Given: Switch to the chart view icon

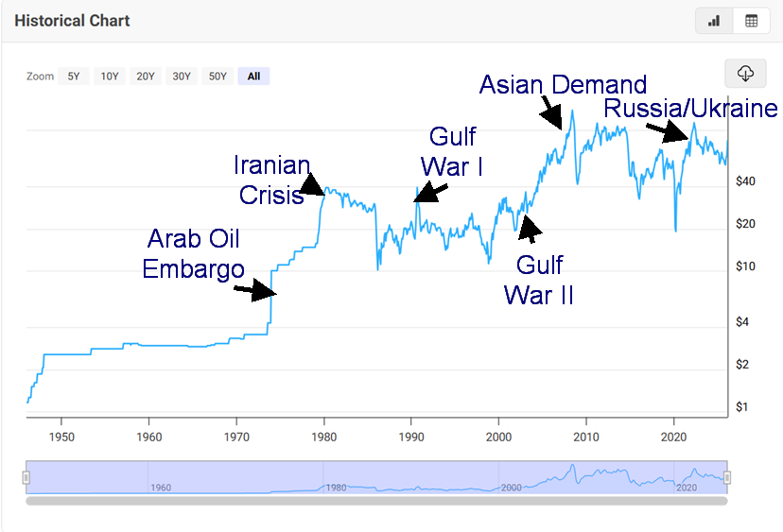Looking at the screenshot, I should [714, 21].
